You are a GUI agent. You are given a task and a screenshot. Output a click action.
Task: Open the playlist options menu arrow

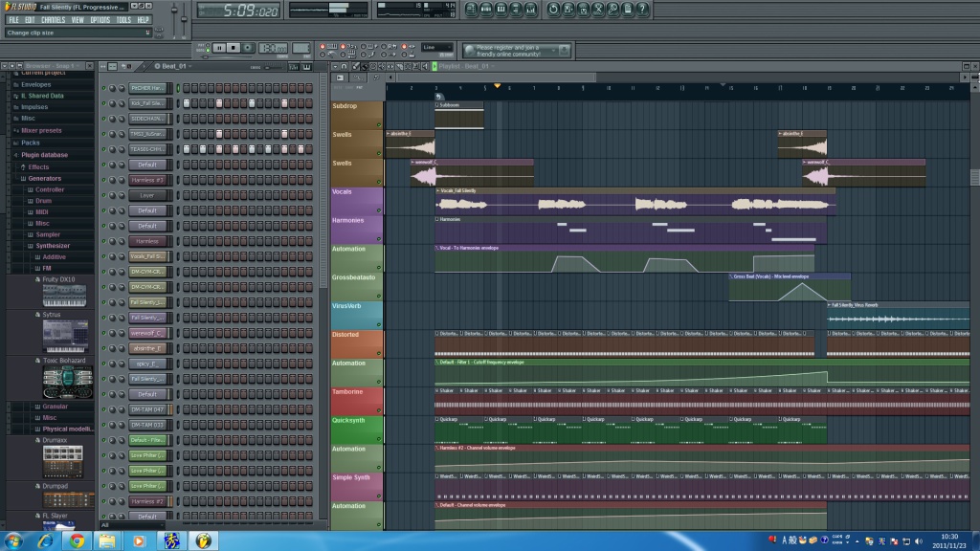click(x=335, y=66)
